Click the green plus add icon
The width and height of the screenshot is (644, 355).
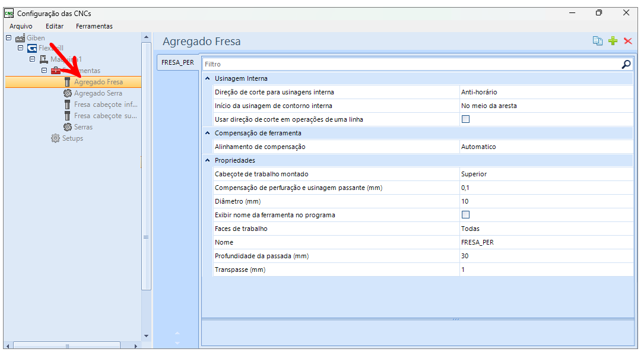coord(613,41)
